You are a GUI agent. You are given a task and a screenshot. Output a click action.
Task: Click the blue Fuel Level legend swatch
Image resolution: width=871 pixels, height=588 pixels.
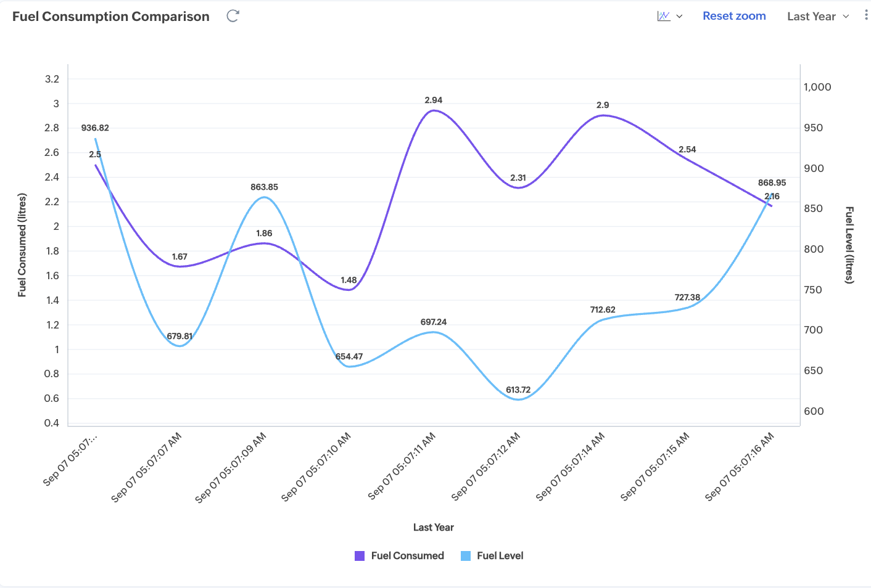coord(466,556)
